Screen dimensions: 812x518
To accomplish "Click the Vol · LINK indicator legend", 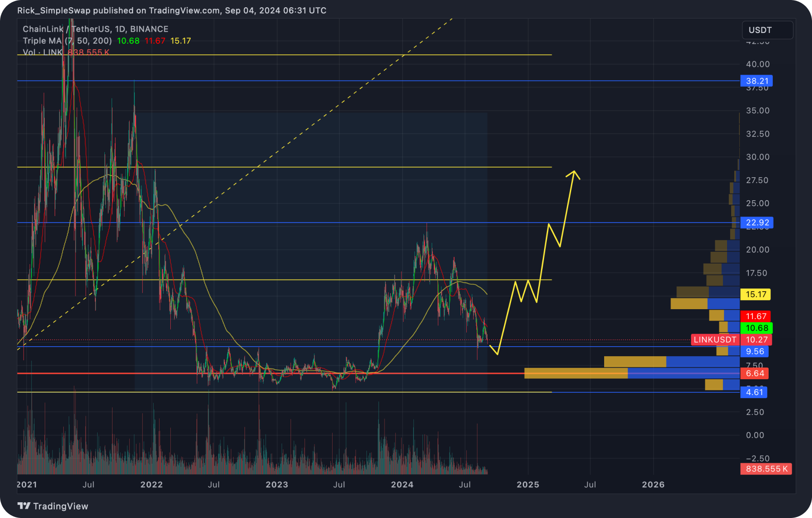I will pos(42,52).
